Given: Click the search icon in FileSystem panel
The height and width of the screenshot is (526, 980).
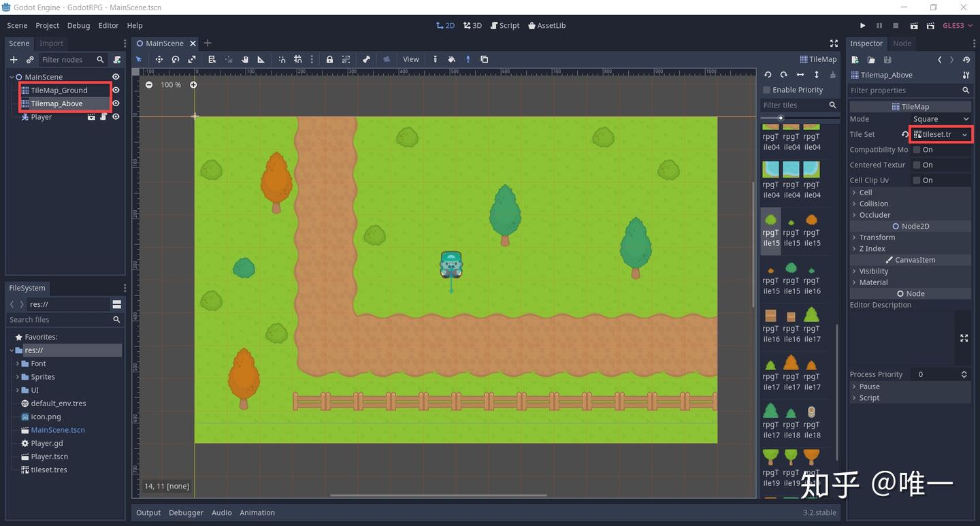Looking at the screenshot, I should click(116, 319).
